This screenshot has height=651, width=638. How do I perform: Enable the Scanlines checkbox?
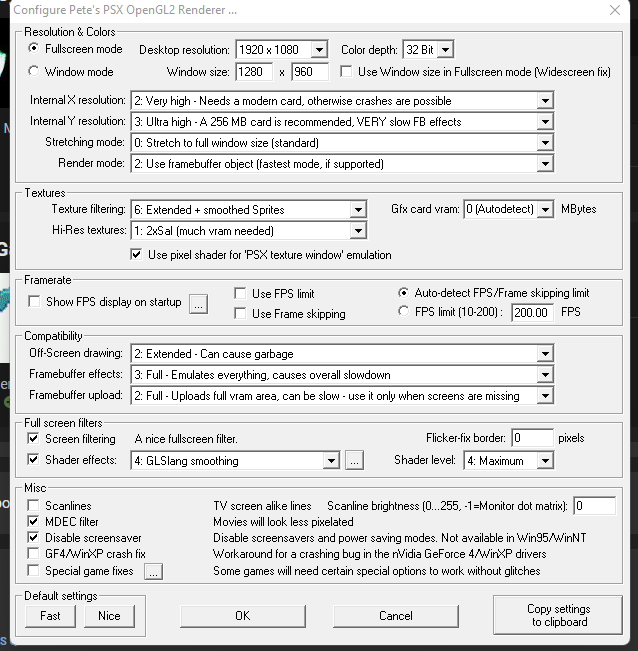35,506
